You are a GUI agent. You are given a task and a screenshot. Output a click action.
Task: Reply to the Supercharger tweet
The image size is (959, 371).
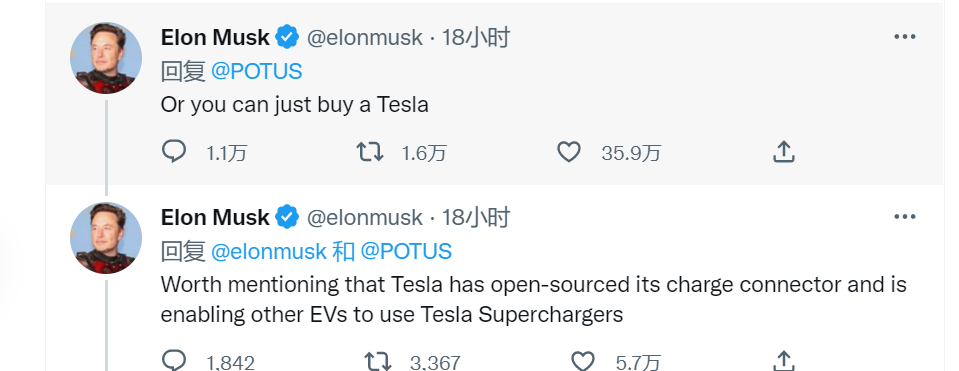pos(174,361)
